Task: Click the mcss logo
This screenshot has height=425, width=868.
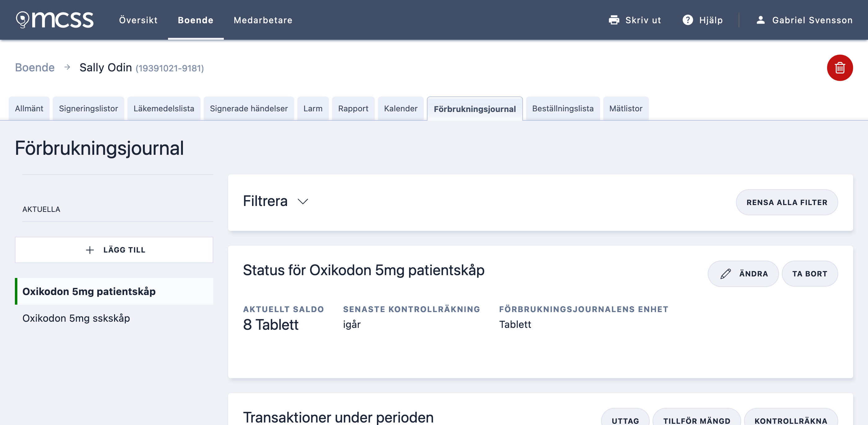Action: click(x=55, y=20)
